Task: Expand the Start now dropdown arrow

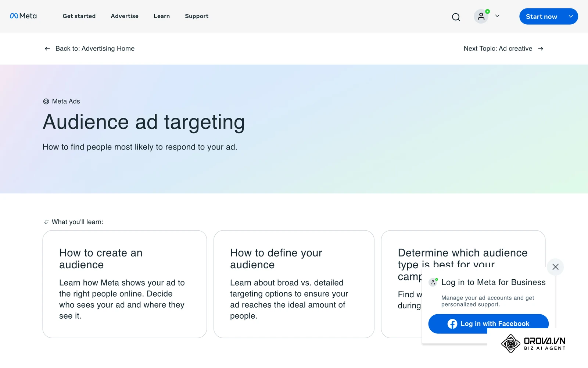Action: point(571,17)
